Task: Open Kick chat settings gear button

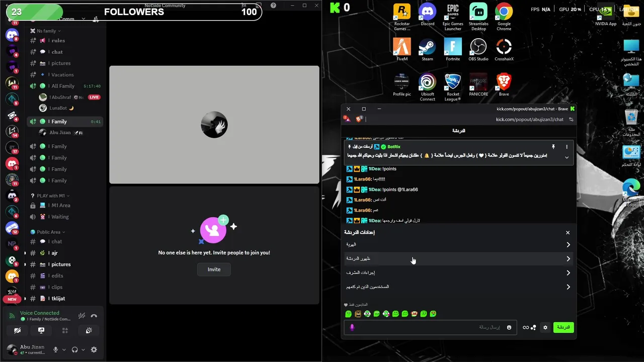Action: point(545,327)
